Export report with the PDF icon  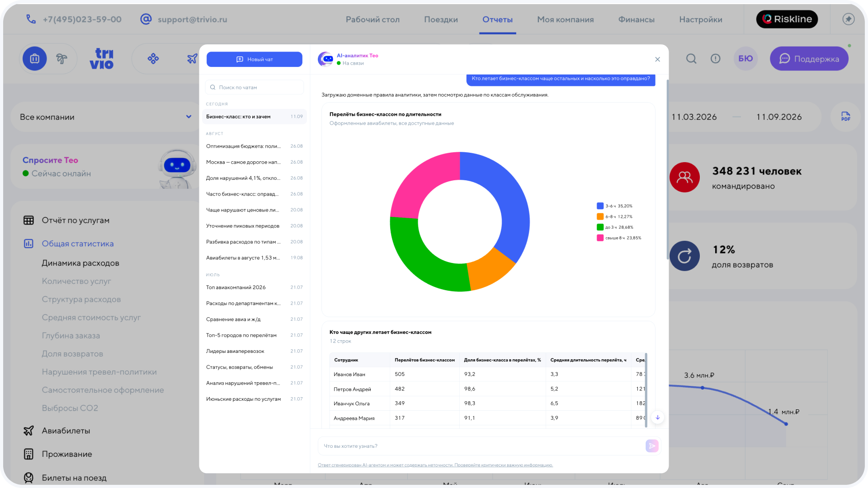(845, 117)
